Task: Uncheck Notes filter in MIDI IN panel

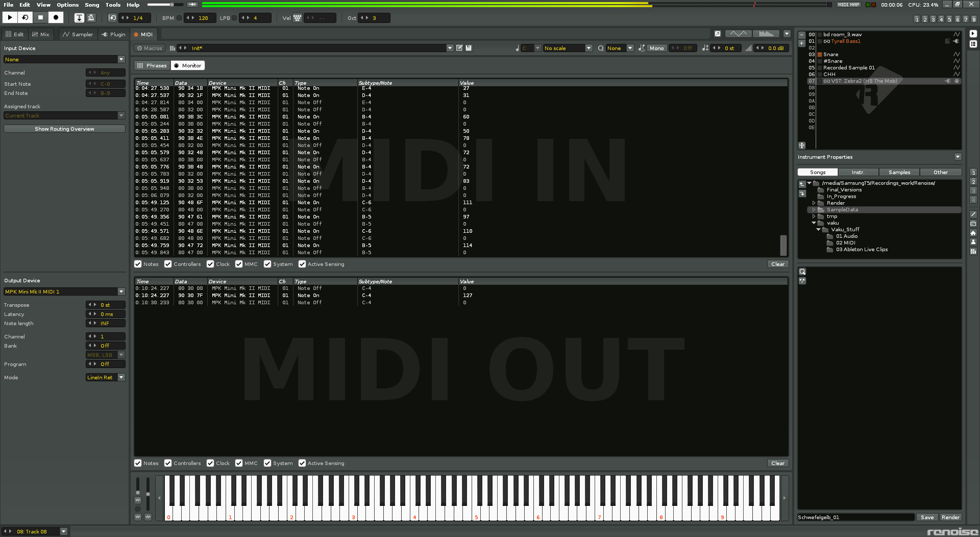Action: pos(138,264)
